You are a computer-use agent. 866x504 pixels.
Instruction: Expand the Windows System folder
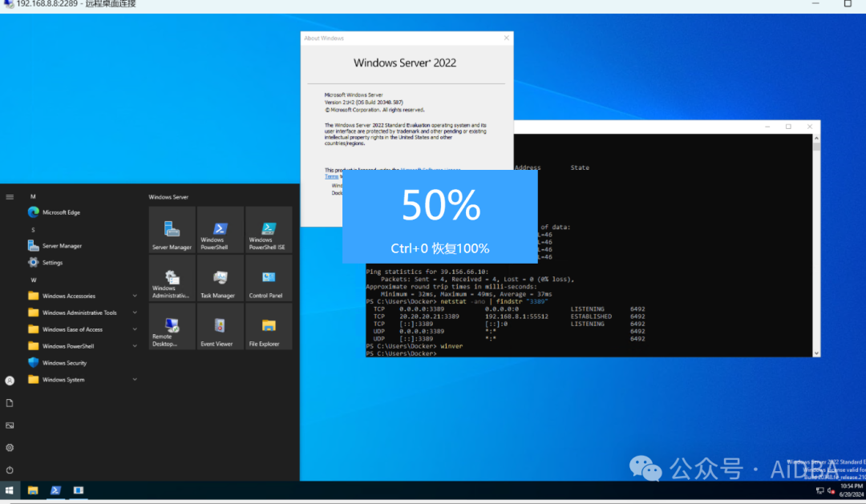tap(83, 380)
